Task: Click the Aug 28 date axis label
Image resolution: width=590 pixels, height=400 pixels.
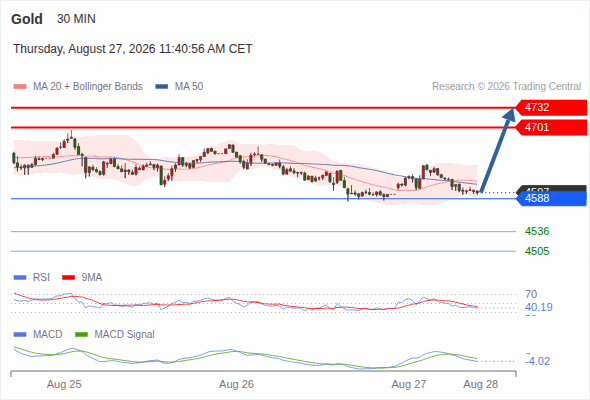Action: pos(481,385)
